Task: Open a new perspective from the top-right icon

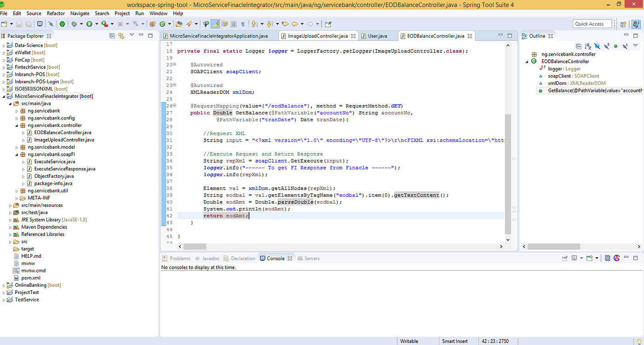Action: pyautogui.click(x=623, y=24)
